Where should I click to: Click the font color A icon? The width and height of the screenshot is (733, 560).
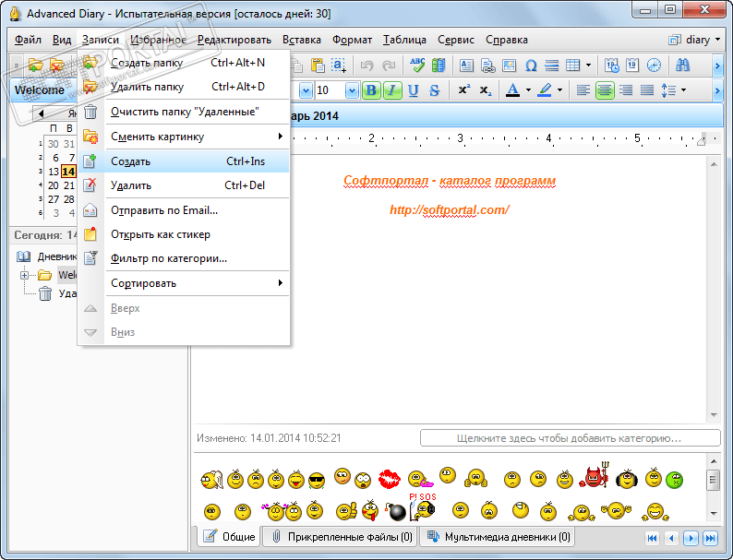[x=512, y=90]
